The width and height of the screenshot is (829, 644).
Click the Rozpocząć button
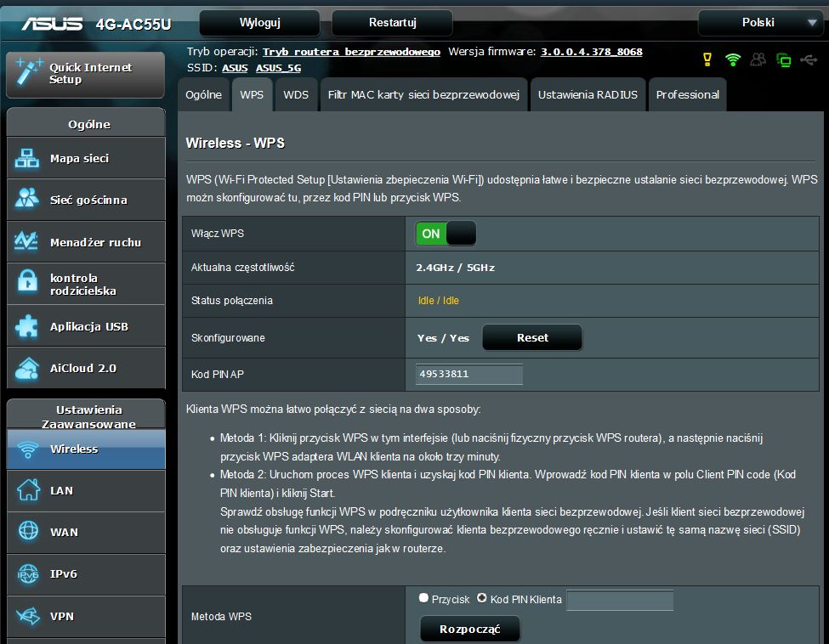coord(470,630)
